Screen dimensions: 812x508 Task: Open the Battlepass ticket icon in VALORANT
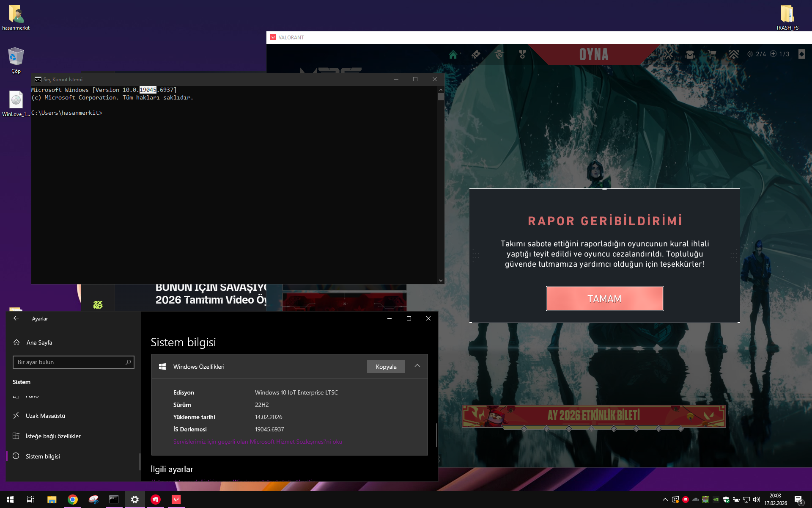476,54
